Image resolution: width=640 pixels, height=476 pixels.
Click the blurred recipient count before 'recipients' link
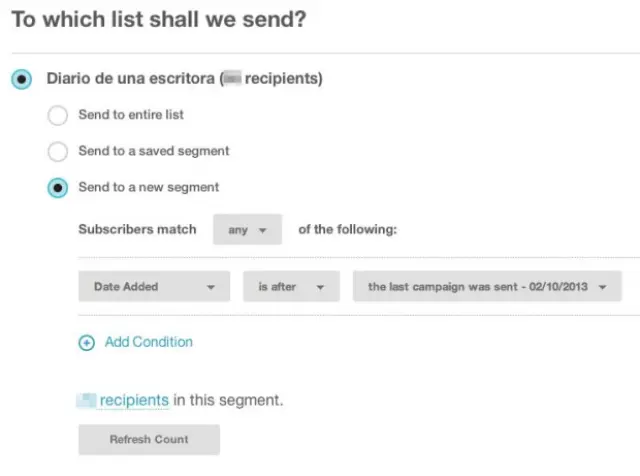tap(87, 400)
